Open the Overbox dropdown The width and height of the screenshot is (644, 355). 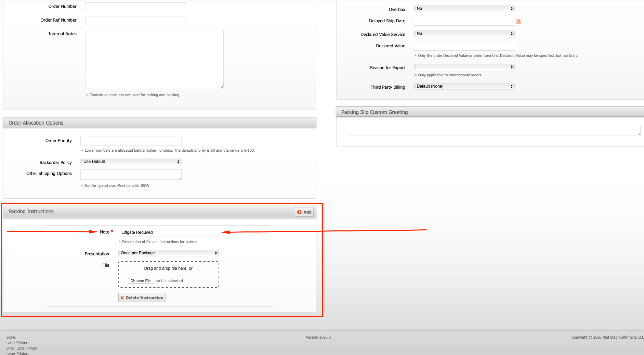(x=464, y=9)
